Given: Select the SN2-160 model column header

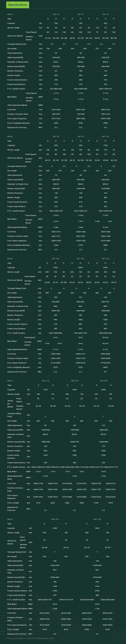Looking at the screenshot, I should (x=75, y=381).
